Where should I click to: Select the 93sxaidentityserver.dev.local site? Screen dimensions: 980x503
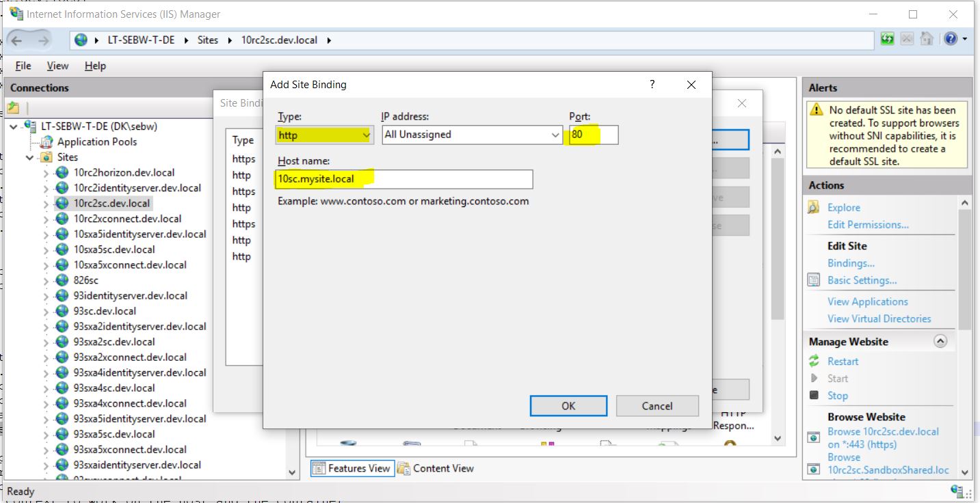[x=137, y=465]
